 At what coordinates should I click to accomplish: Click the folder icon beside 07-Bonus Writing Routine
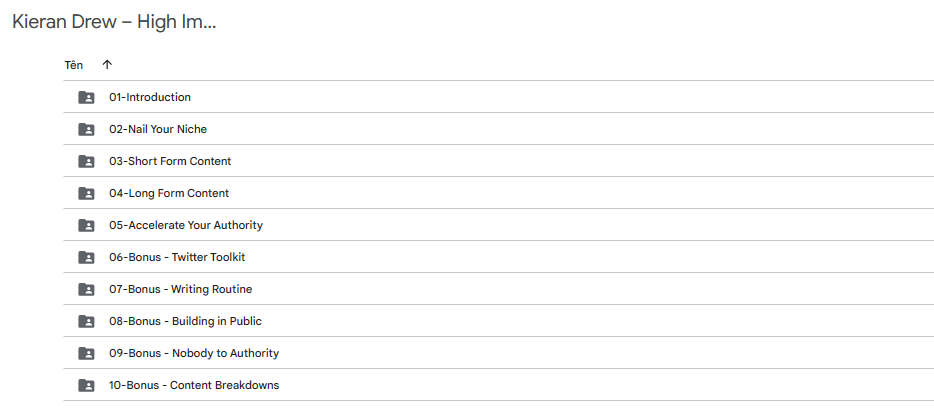coord(86,289)
